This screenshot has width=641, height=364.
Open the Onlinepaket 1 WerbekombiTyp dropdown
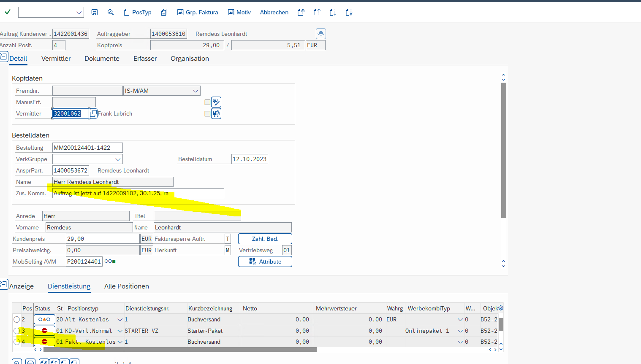point(460,331)
